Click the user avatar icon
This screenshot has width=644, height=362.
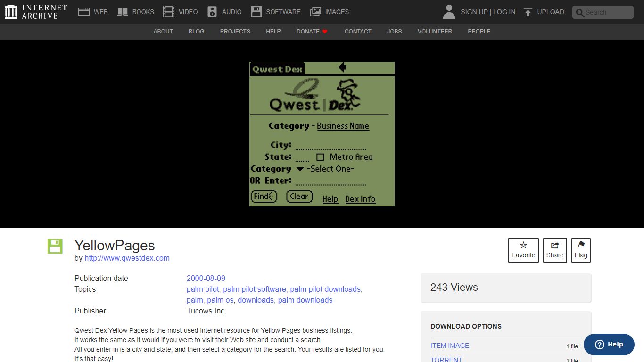(x=449, y=12)
